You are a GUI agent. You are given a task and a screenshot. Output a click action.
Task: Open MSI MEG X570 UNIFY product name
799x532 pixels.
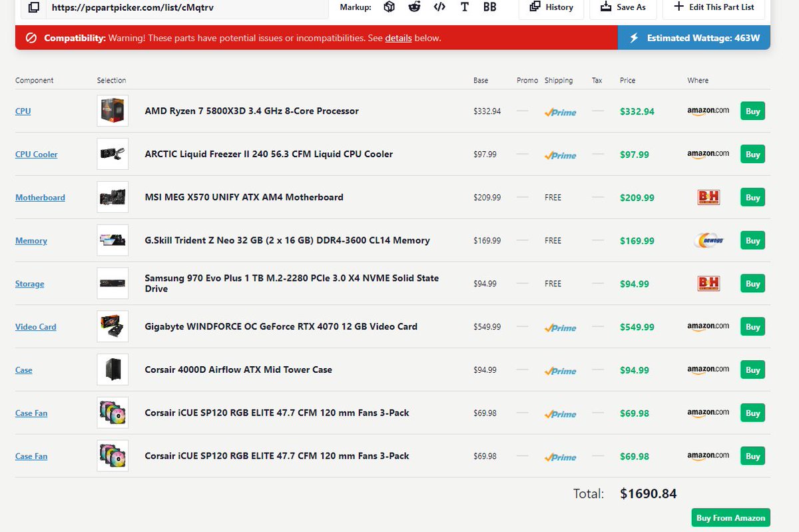(244, 197)
